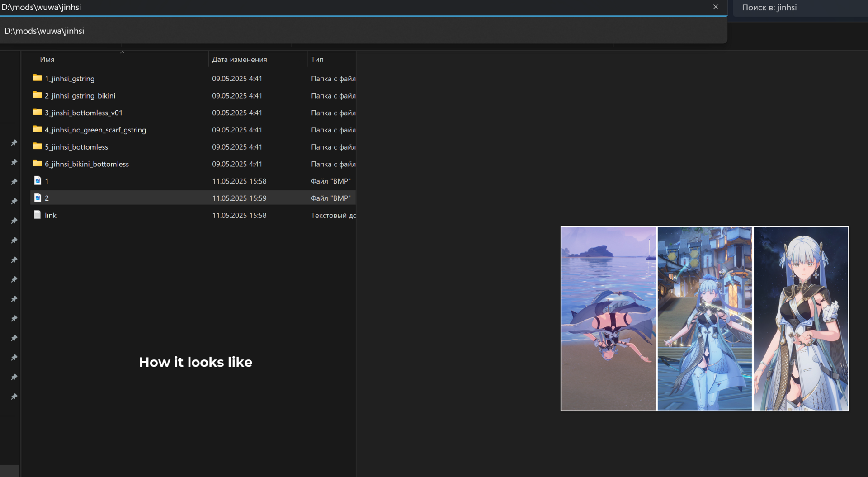Click the file name '4_jinhsi_no_green_scarf_gstring'
The height and width of the screenshot is (477, 868).
[x=95, y=130]
